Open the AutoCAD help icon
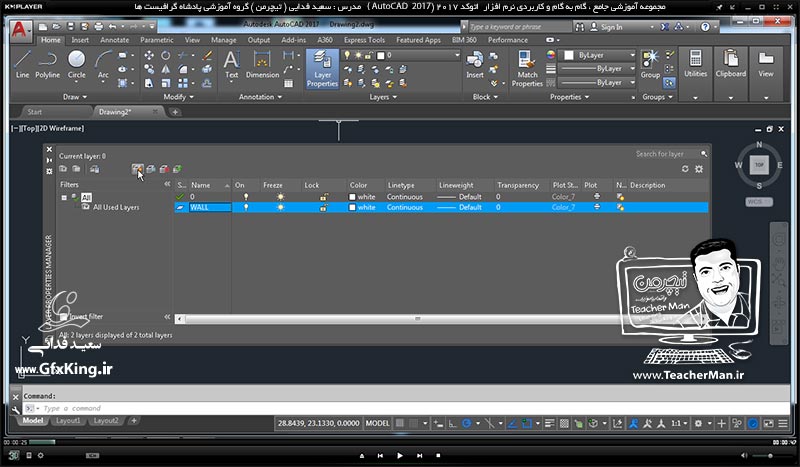 (705, 27)
